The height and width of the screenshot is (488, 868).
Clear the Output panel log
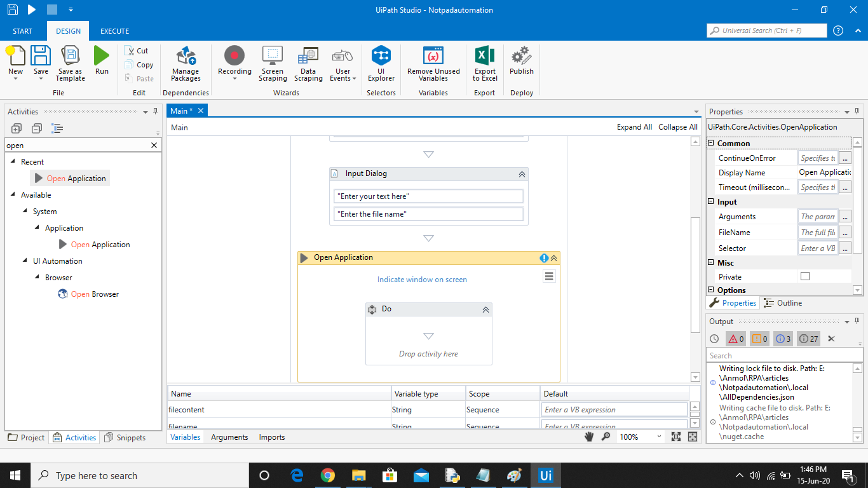(831, 339)
